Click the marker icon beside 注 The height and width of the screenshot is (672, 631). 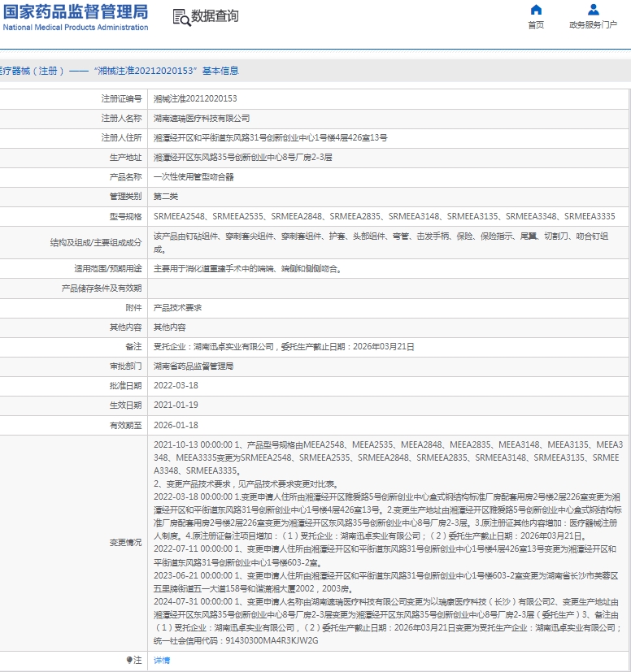pos(129,660)
